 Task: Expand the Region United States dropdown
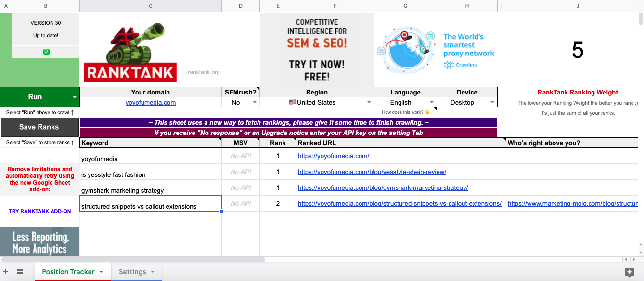click(369, 103)
